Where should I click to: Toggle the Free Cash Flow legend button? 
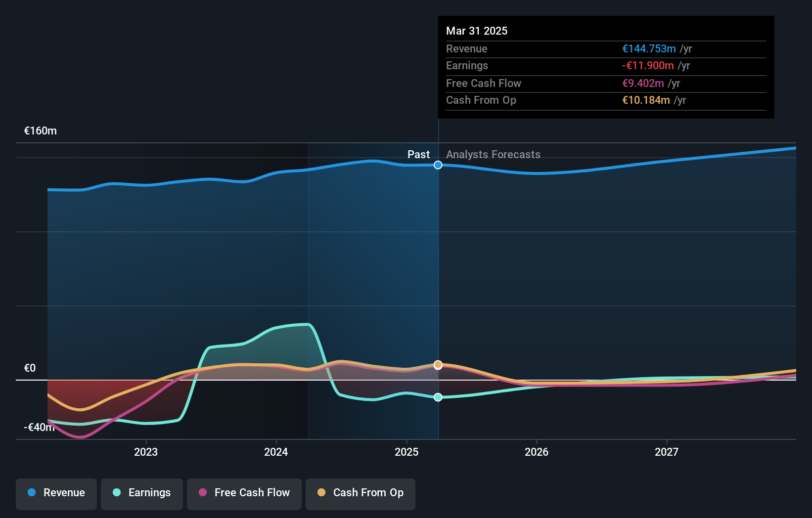[244, 494]
